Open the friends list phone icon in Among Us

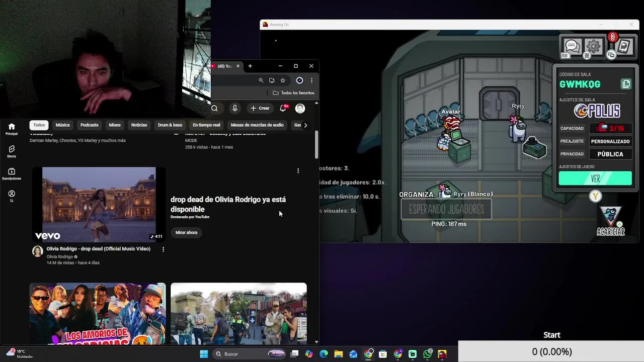coord(624,47)
